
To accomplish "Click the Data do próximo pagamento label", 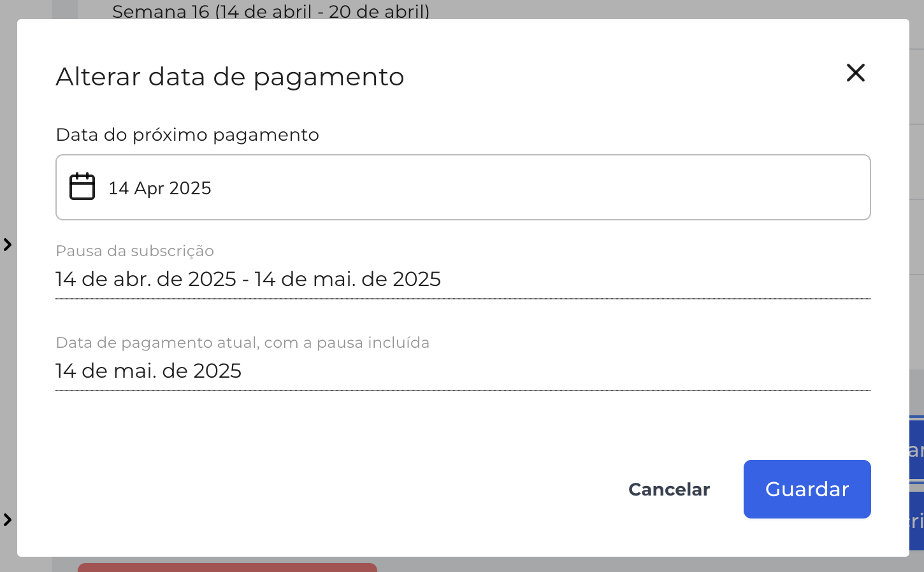I will [187, 135].
